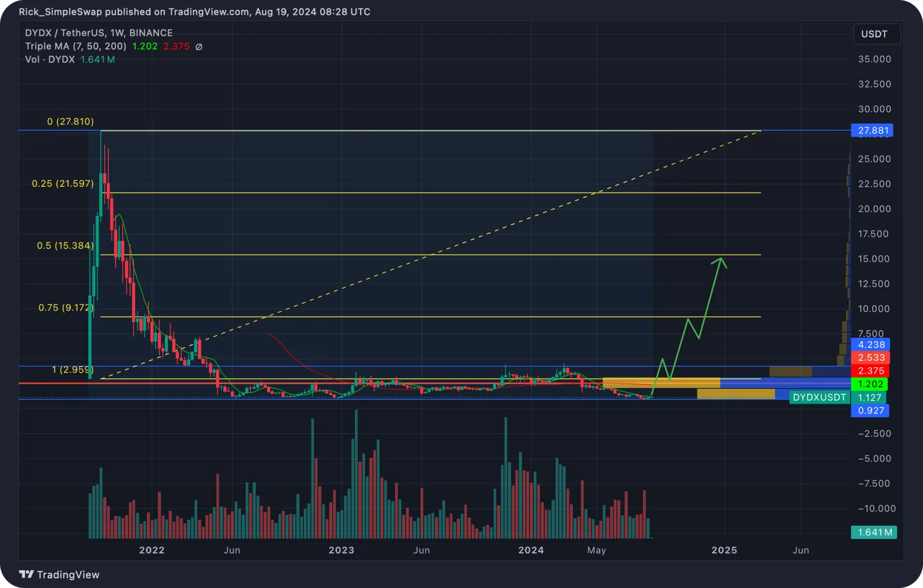The image size is (923, 588).
Task: Select the Fib level 0.25 (21.597) label
Action: click(62, 183)
